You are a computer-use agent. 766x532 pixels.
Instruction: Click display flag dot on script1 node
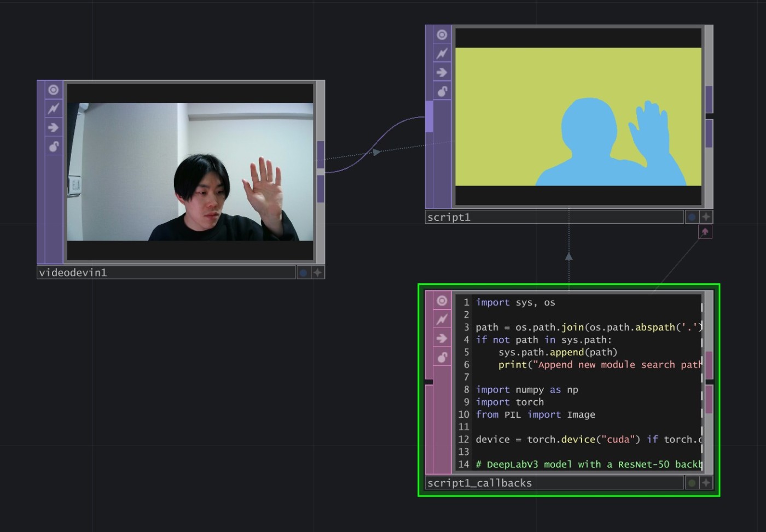(x=692, y=217)
